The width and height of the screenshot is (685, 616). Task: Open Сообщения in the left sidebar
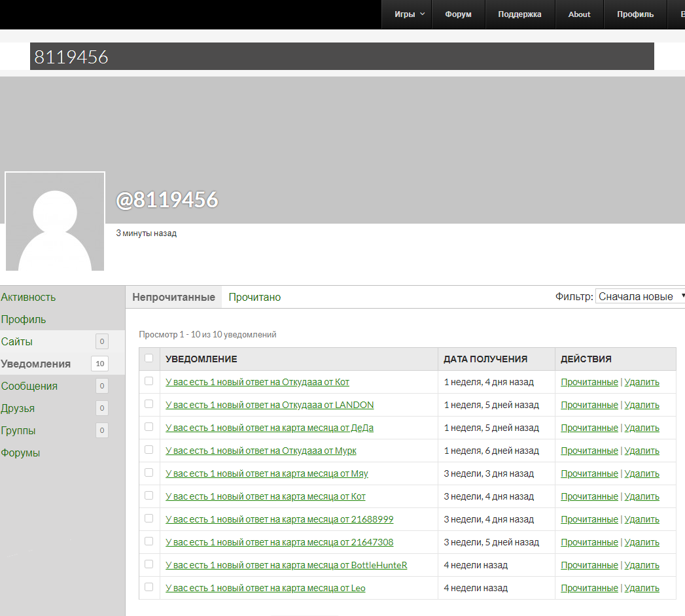tap(29, 386)
